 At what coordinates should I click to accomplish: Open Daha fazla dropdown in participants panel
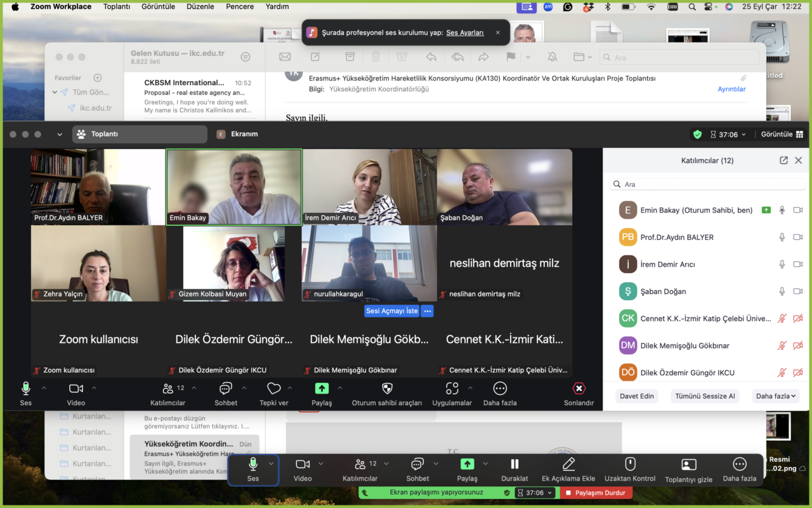point(775,396)
